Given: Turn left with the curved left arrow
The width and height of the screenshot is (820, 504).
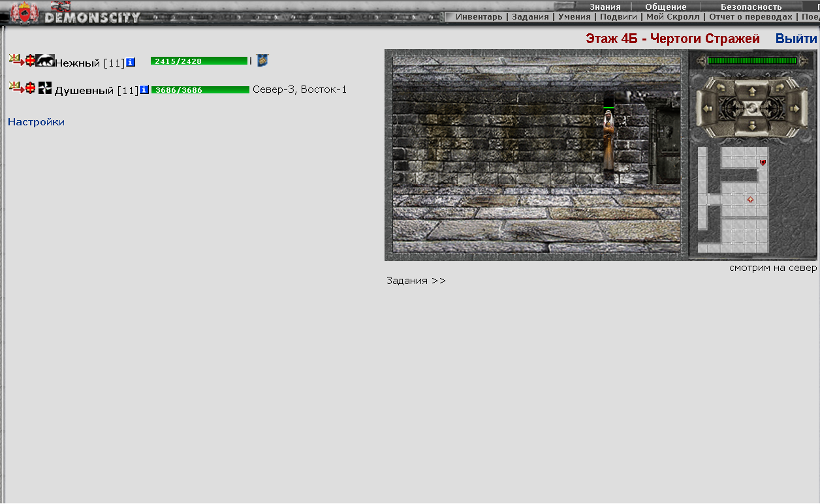Looking at the screenshot, I should [x=721, y=86].
